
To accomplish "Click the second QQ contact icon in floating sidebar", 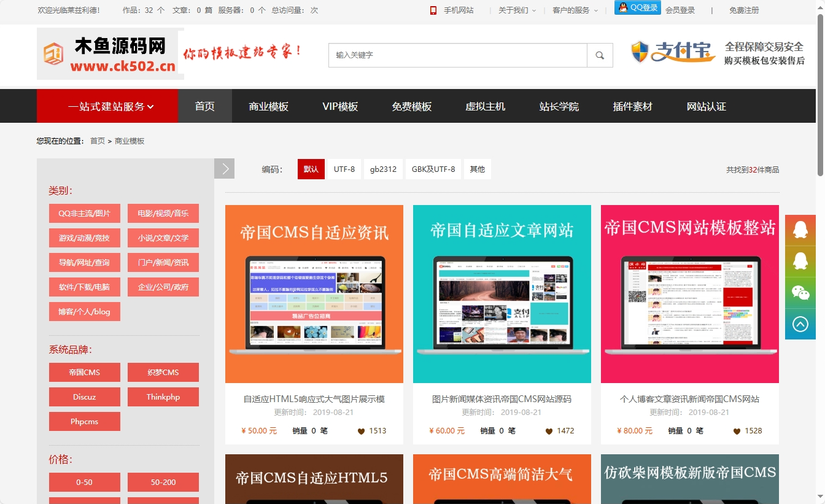I will [800, 262].
